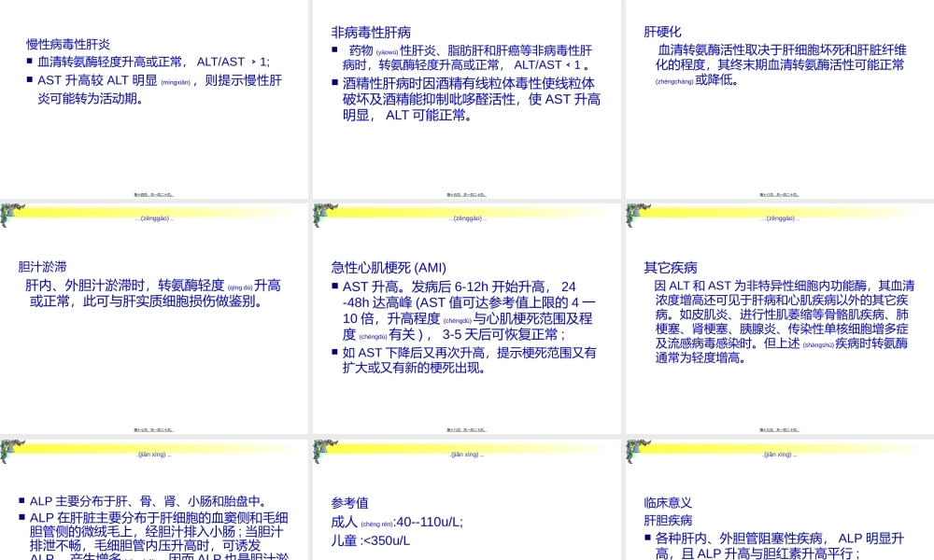Select the 非病毒性肝炎 slide title

[x=371, y=30]
